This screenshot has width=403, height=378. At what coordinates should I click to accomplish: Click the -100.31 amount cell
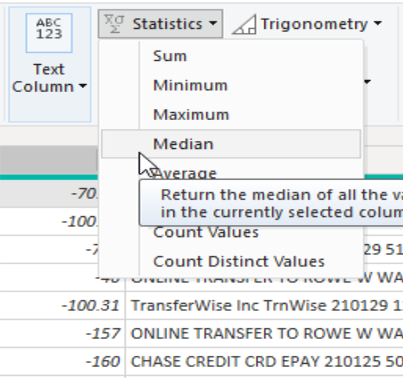click(63, 306)
